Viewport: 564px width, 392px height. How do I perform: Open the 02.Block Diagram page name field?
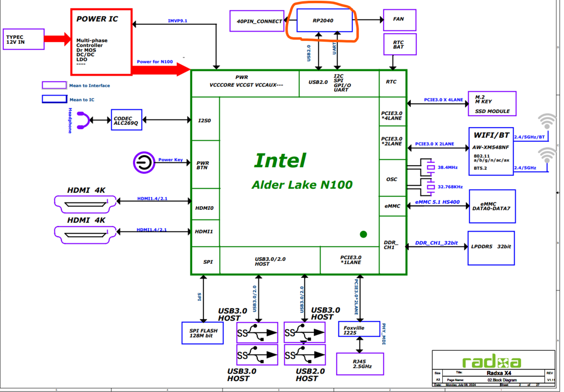point(502,380)
